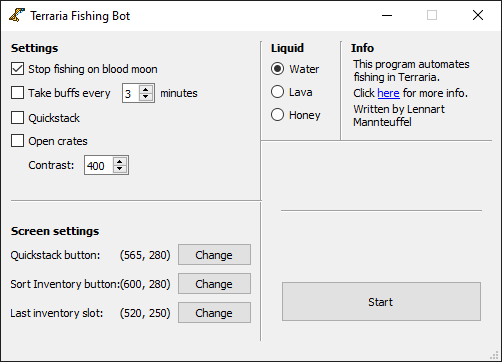Viewport: 502px width, 362px height.
Task: Click into the Contrast field showing 400
Action: pos(99,165)
